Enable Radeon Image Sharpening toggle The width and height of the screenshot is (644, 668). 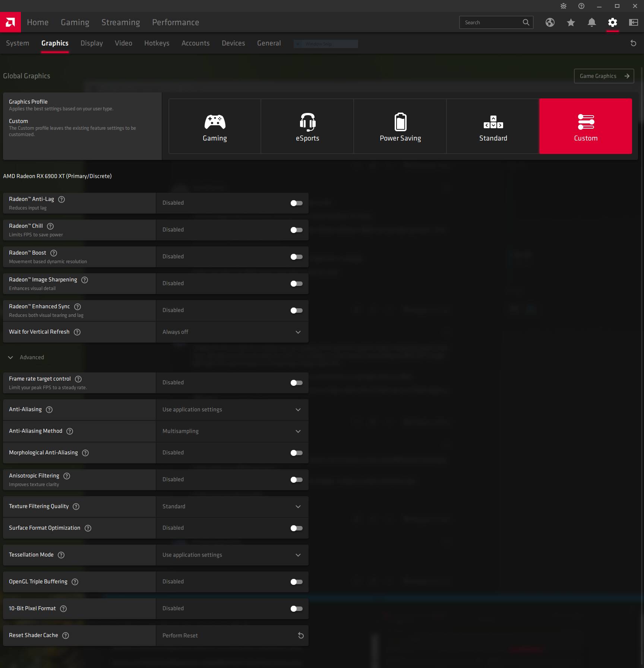pos(297,284)
